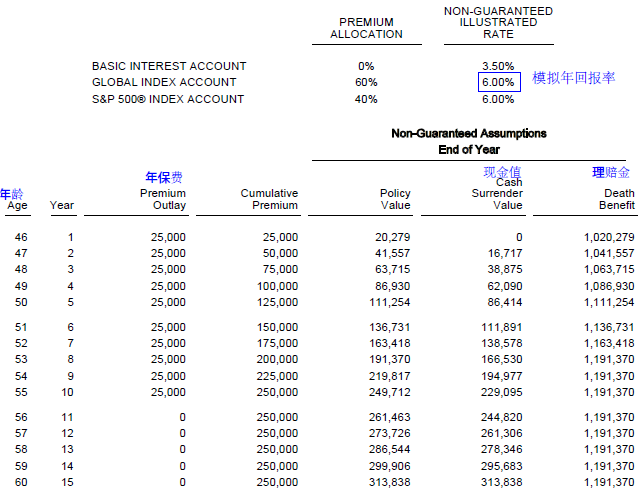644x496 pixels.
Task: Click policy value 41,557
Action: click(x=392, y=253)
